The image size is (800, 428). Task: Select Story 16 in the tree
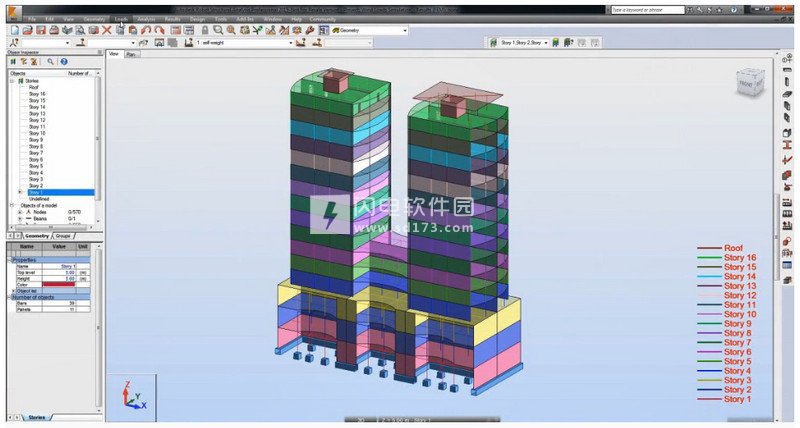coord(37,94)
